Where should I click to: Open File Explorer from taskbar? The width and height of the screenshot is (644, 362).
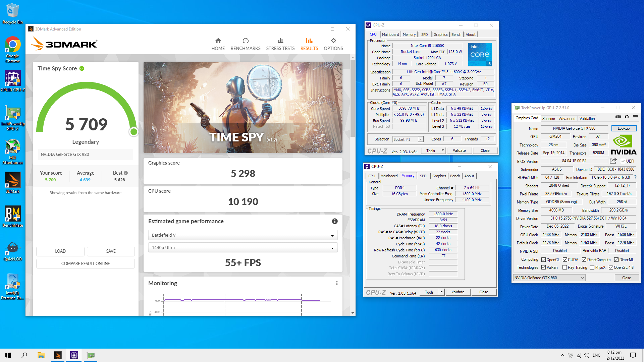coord(41,355)
